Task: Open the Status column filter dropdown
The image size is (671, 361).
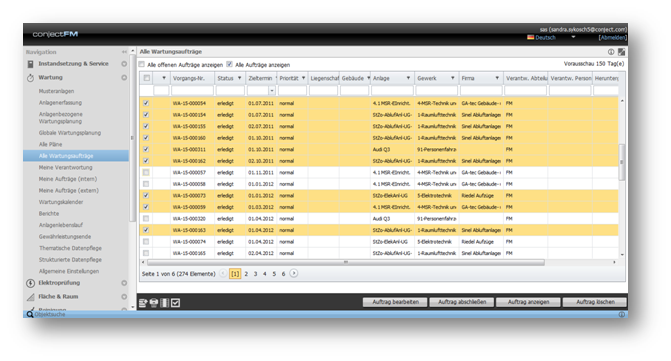Action: (239, 78)
